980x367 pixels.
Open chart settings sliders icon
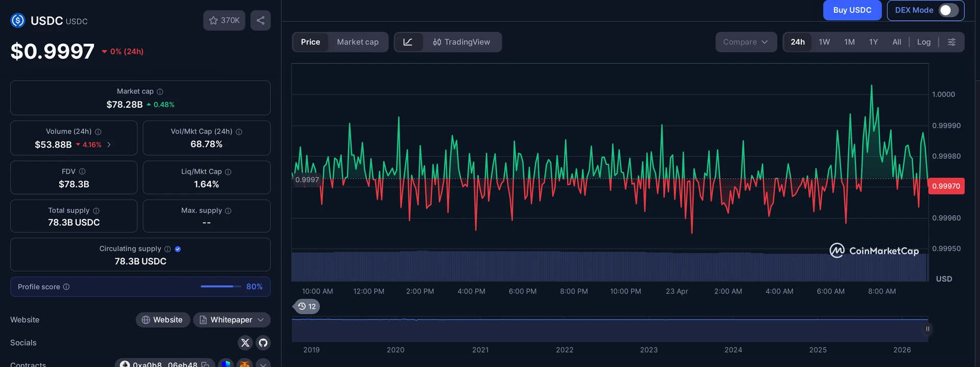[x=951, y=42]
